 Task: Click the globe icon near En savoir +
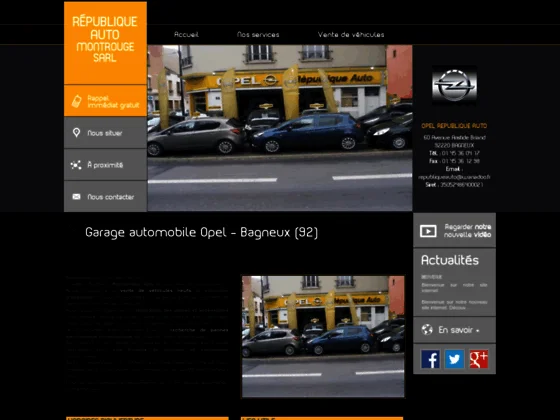pos(427,330)
